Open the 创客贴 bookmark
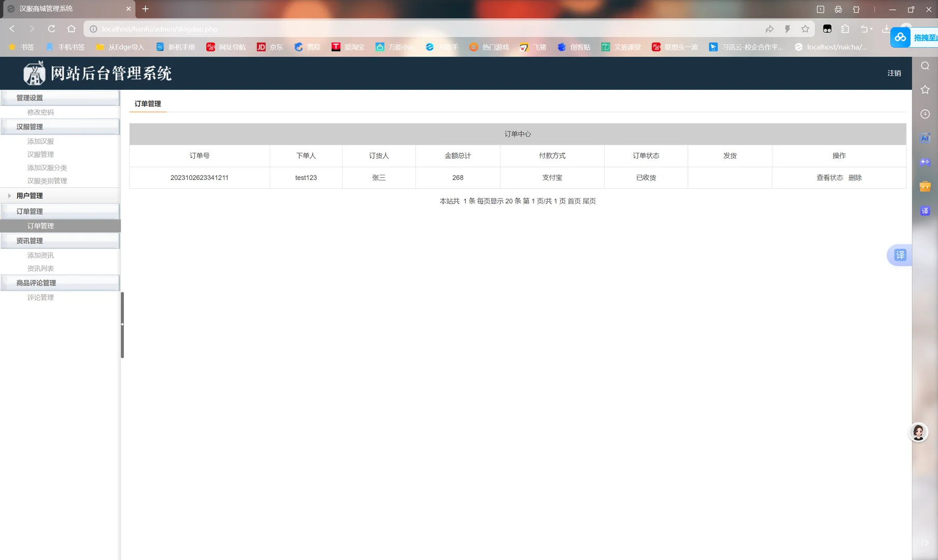The image size is (938, 560). tap(574, 47)
